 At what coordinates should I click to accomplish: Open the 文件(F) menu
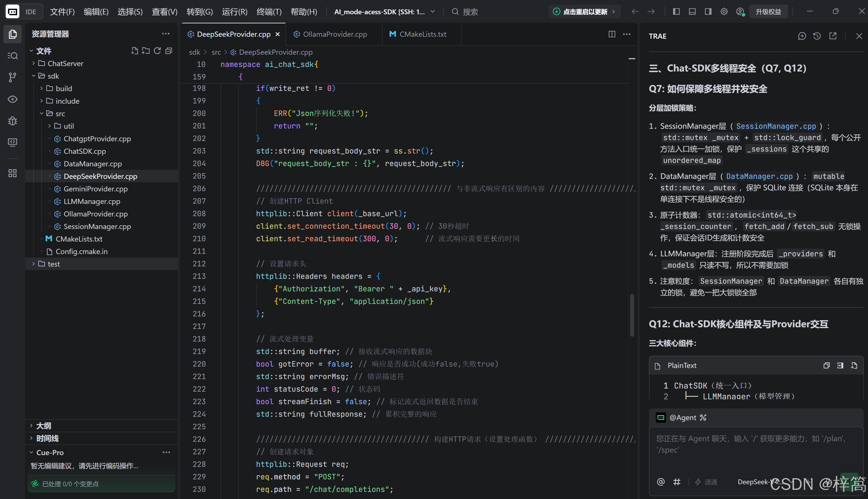coord(62,12)
